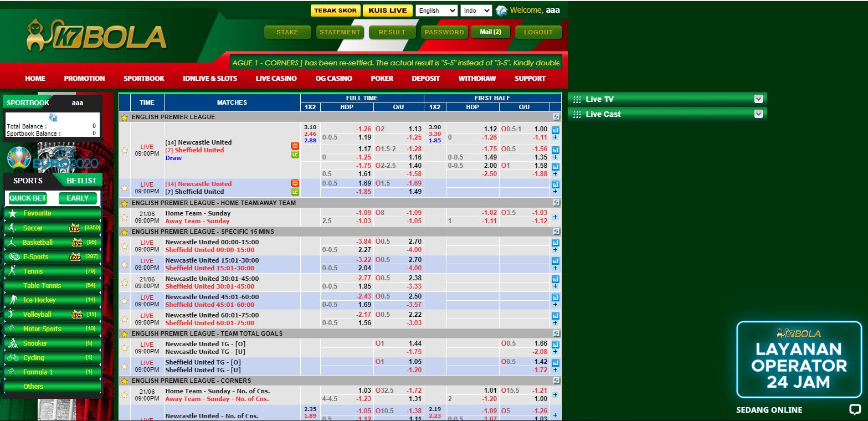
Task: Expand more bets for Home Team - Sunday - No. of Cns.
Action: point(556,394)
